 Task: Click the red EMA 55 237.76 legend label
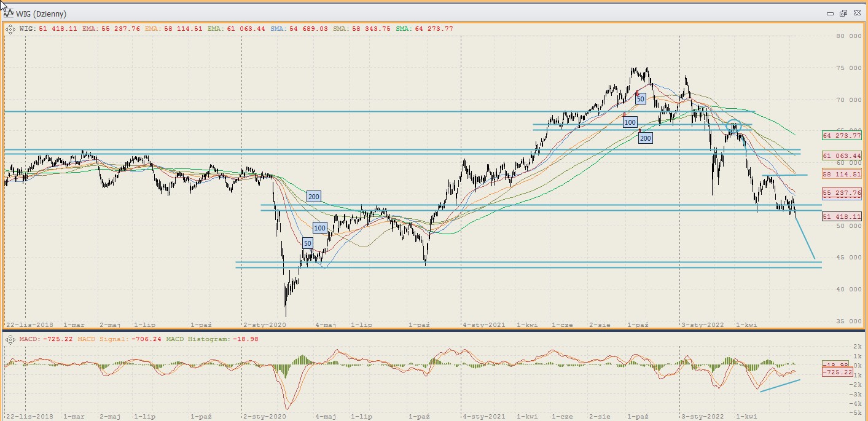tap(112, 29)
